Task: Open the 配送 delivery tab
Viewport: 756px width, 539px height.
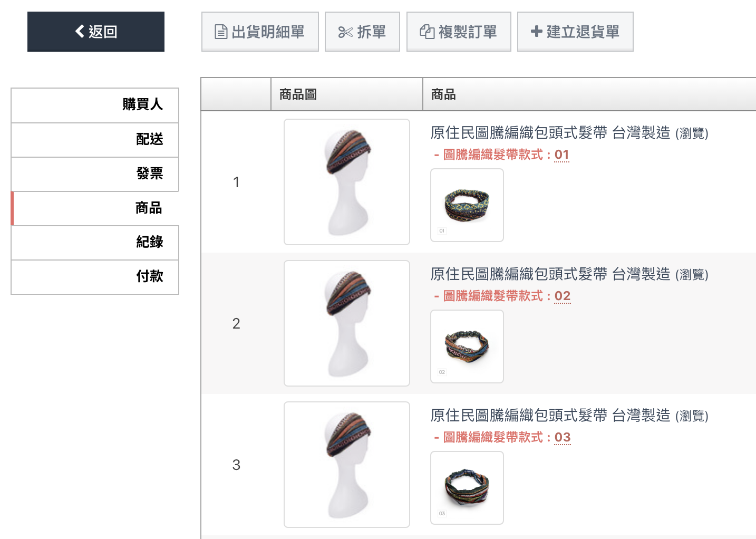Action: (x=95, y=140)
